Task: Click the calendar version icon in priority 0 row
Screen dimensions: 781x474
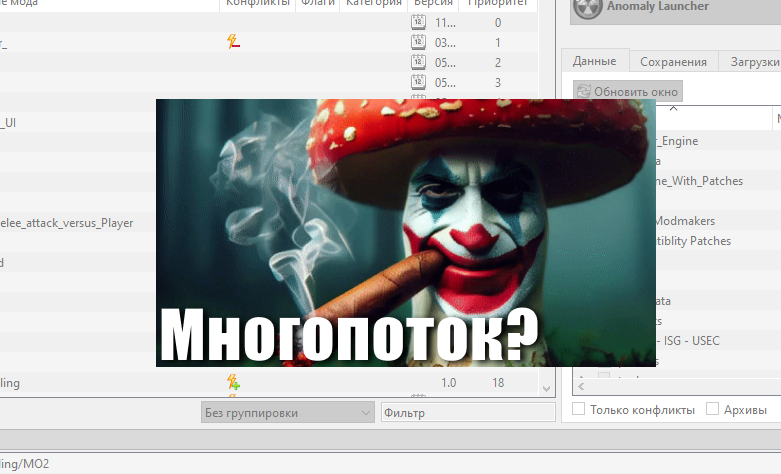Action: [x=418, y=22]
